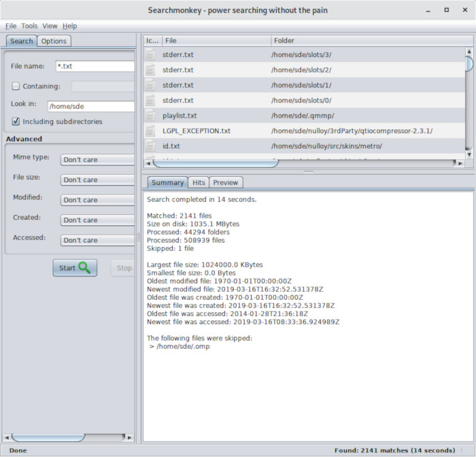Click the file icon beside stderr.txt in slots/2
The height and width of the screenshot is (457, 476).
coord(150,70)
